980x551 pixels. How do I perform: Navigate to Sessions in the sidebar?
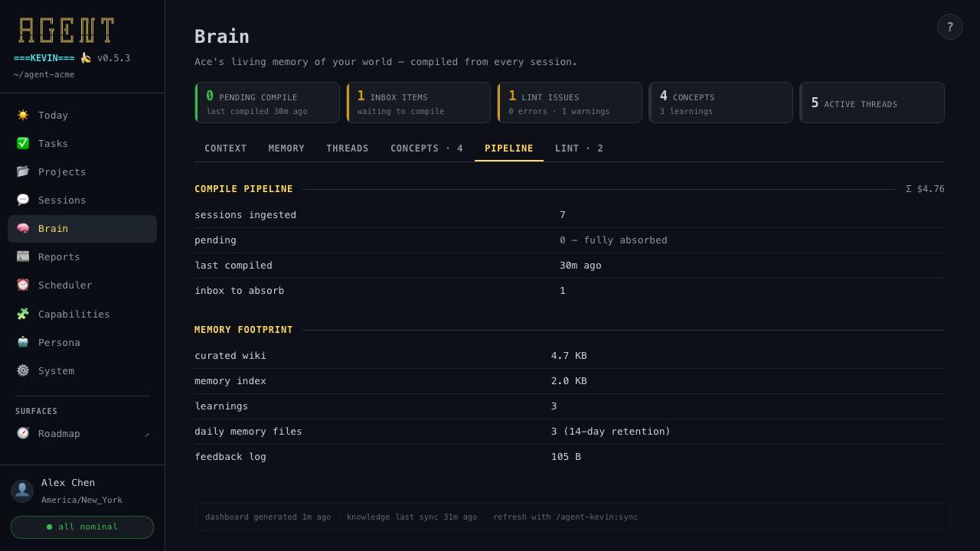(82, 200)
